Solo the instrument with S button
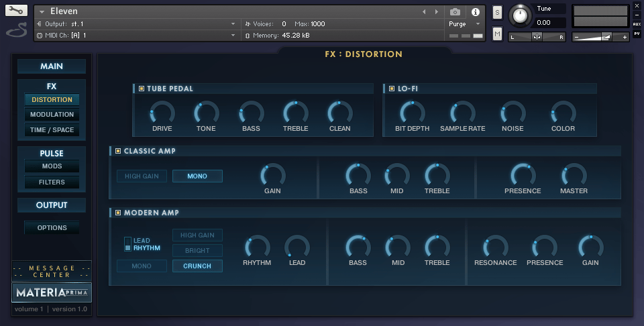Viewport: 644px width, 326px height. click(497, 12)
